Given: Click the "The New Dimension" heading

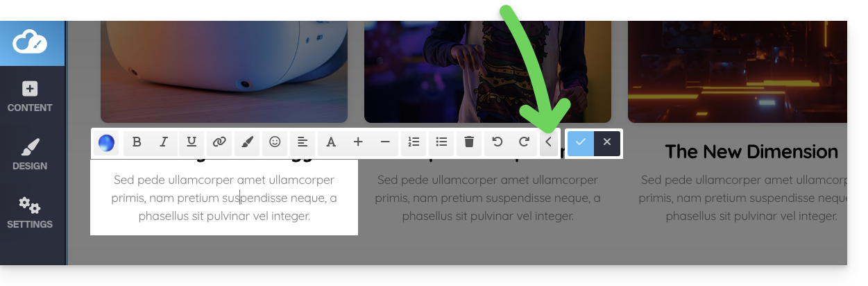Looking at the screenshot, I should pyautogui.click(x=751, y=151).
